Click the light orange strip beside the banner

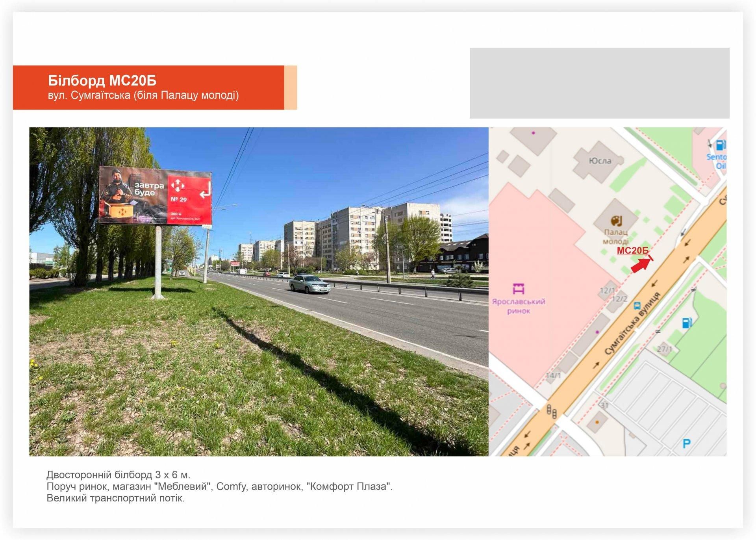(x=291, y=87)
